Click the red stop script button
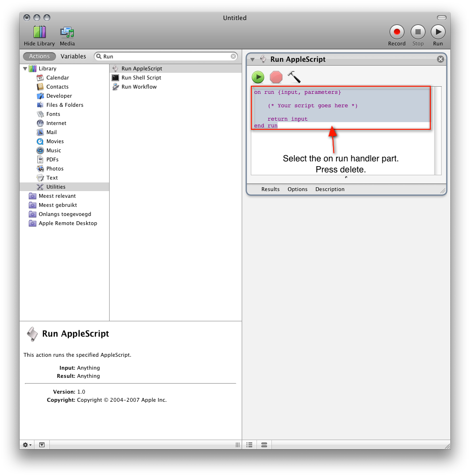Screen dimensions: 470x476 click(x=276, y=77)
